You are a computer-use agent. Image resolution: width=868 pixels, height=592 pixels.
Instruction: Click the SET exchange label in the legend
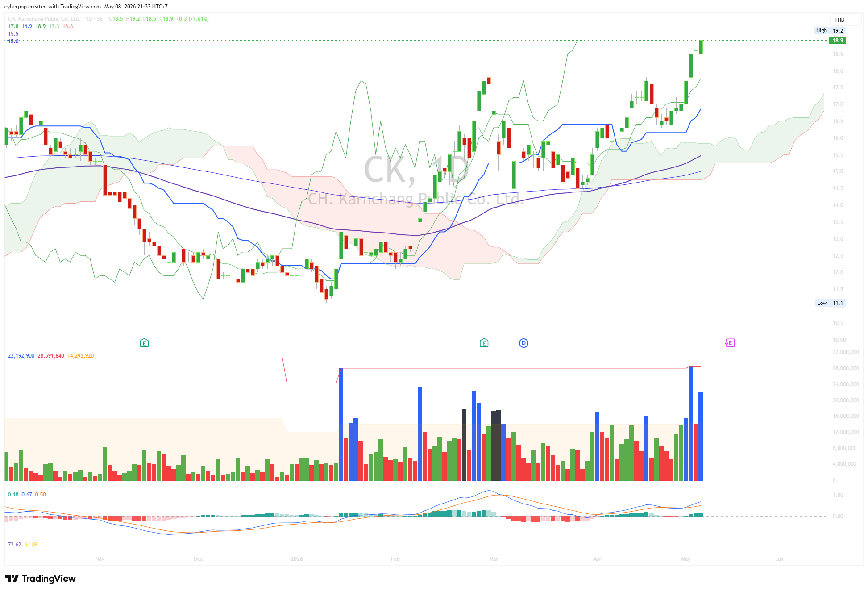pyautogui.click(x=101, y=19)
